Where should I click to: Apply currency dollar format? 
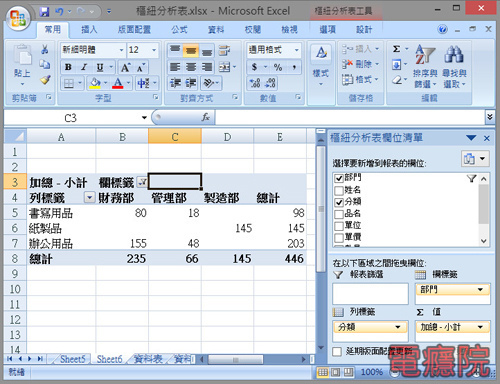point(255,67)
